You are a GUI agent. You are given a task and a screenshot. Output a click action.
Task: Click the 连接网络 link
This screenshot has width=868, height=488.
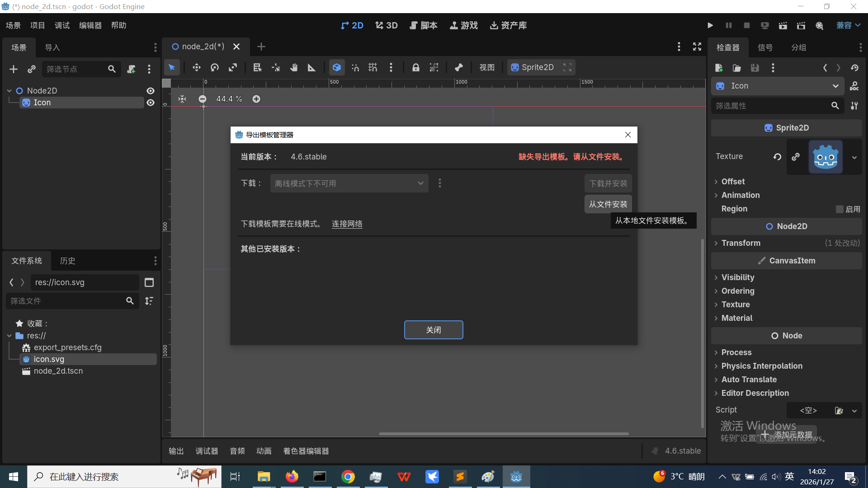347,224
